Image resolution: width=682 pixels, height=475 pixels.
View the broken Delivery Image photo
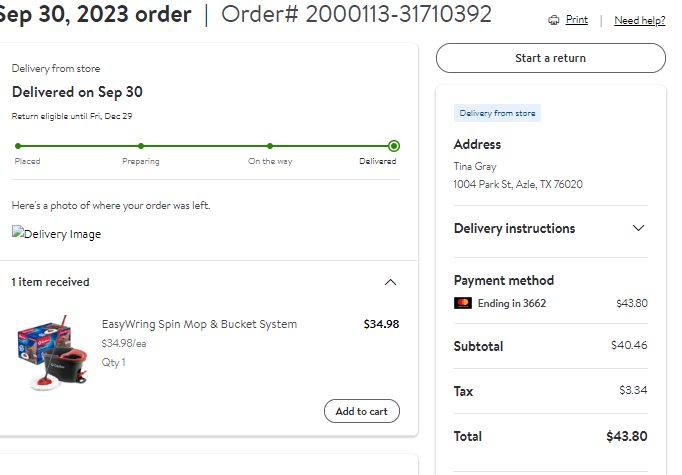click(x=57, y=234)
